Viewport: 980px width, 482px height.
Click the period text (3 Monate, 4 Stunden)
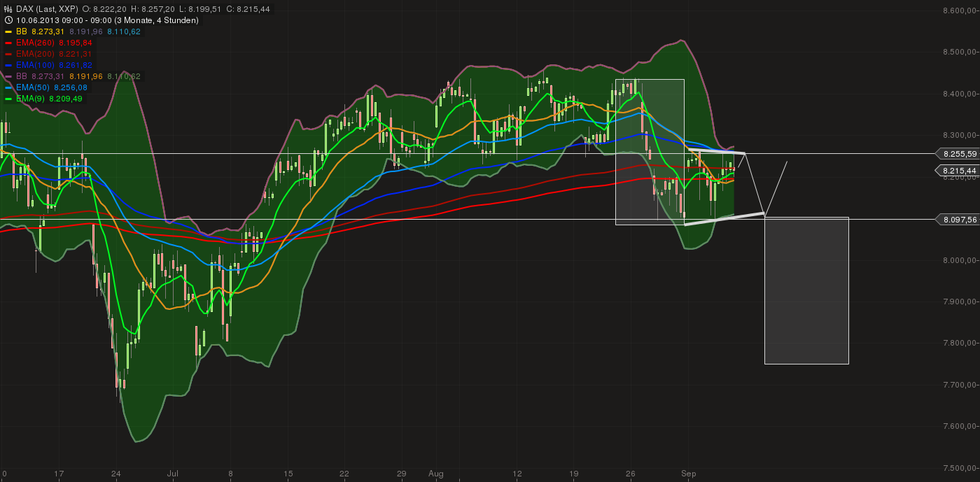[x=156, y=20]
